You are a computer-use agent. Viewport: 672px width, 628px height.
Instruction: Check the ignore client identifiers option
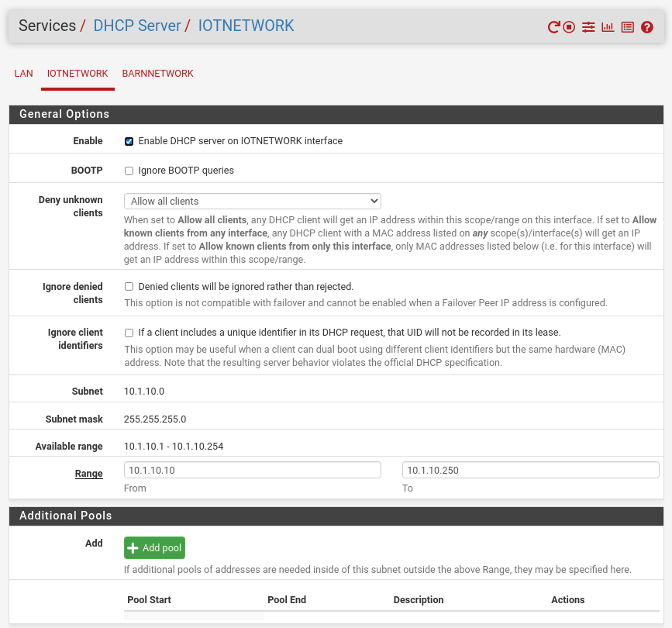coord(129,333)
